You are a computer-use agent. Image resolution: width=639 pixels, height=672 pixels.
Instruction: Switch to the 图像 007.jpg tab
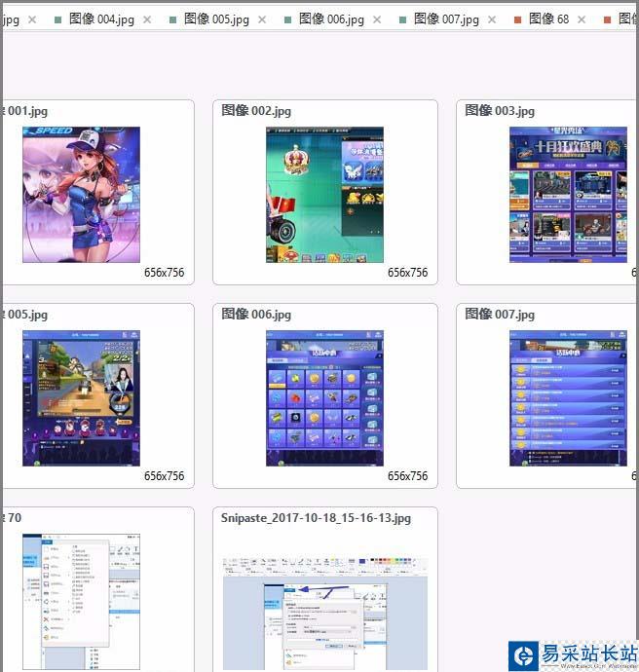click(446, 19)
